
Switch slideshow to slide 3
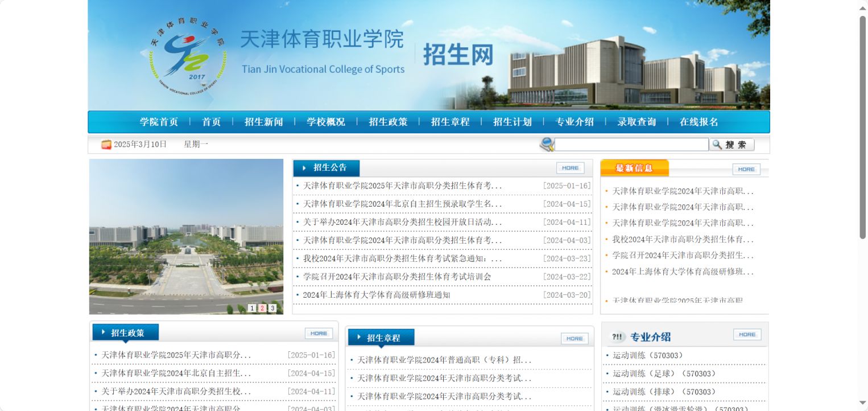272,308
